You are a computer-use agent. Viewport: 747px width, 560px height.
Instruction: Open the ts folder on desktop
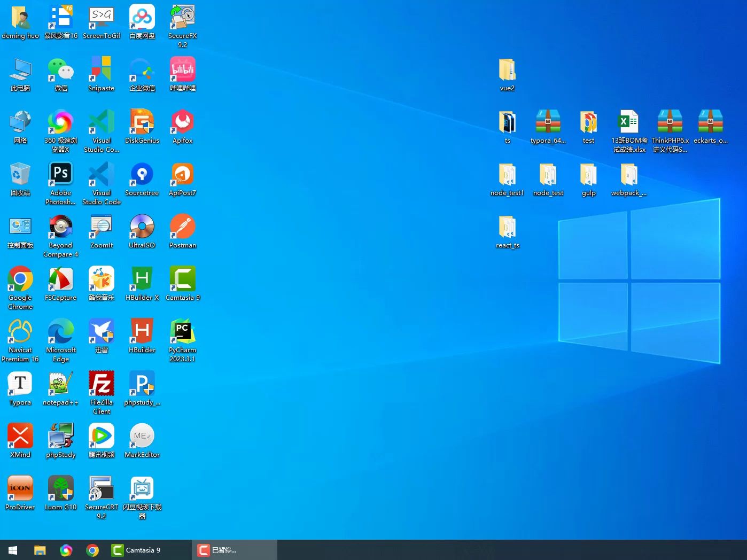coord(507,127)
